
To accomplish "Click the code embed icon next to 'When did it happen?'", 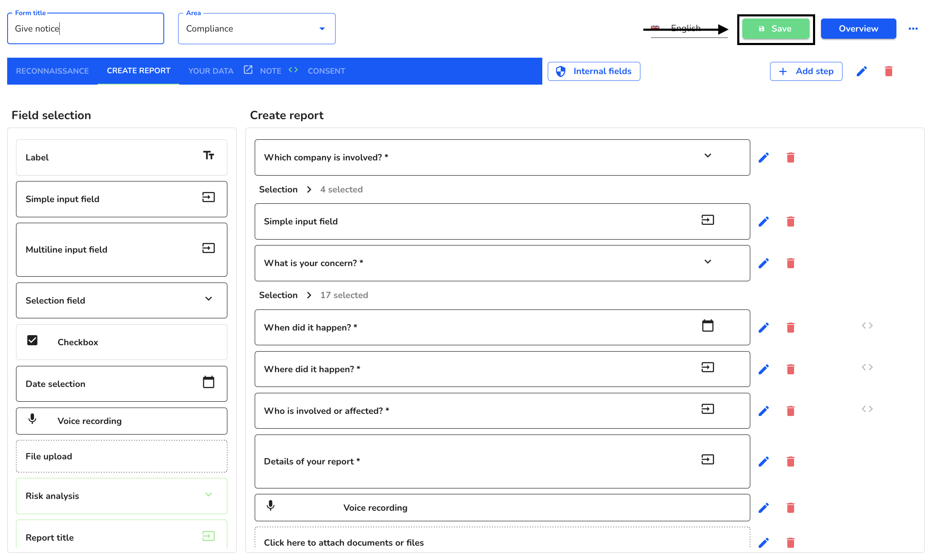I will (867, 325).
